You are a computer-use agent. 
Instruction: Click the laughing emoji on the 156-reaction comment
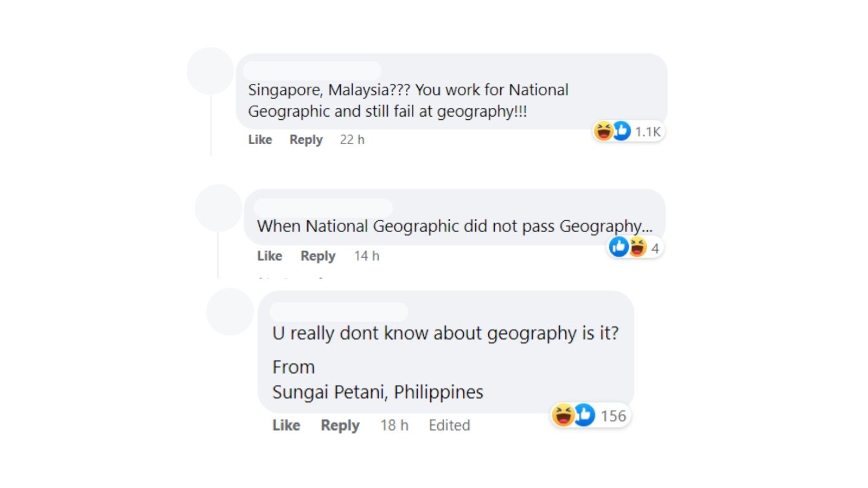tap(564, 415)
